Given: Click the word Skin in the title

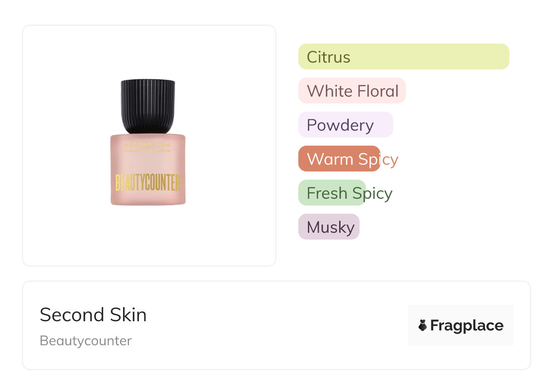Looking at the screenshot, I should coord(128,315).
